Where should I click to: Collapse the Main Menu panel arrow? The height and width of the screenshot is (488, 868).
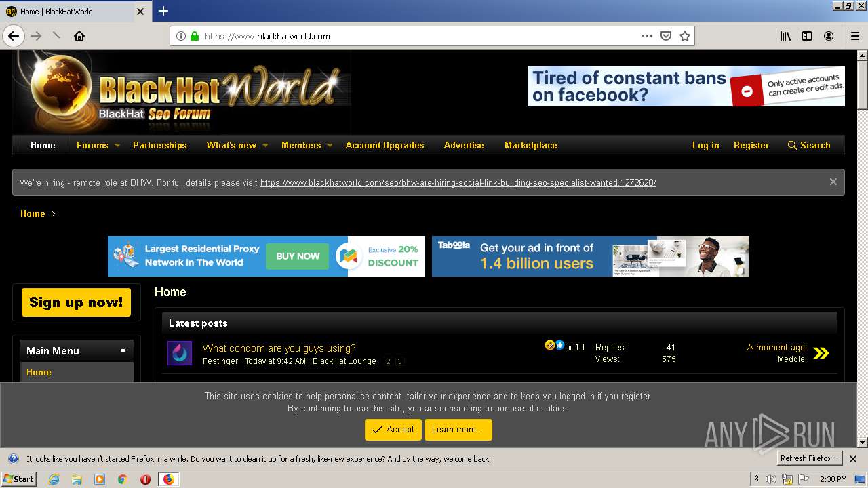(x=123, y=351)
